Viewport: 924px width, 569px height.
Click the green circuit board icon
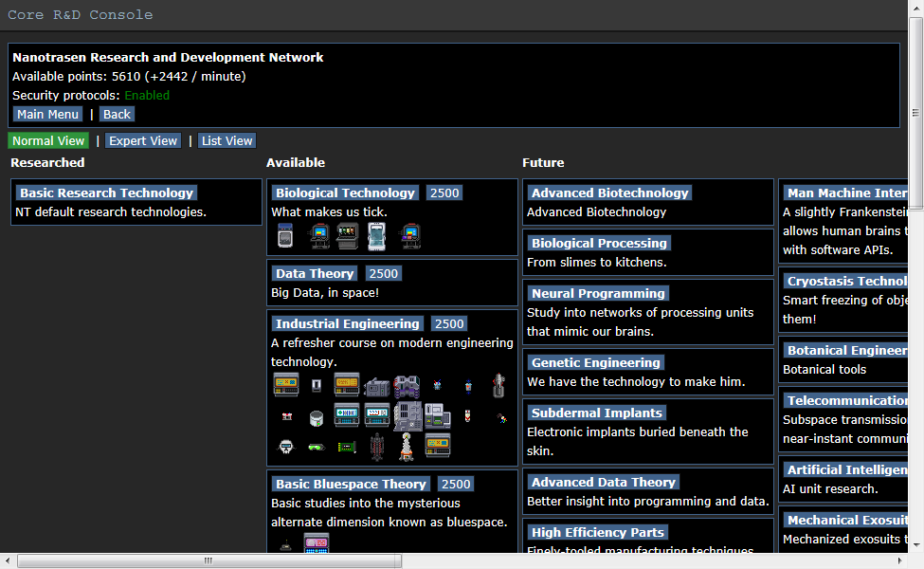(x=347, y=448)
